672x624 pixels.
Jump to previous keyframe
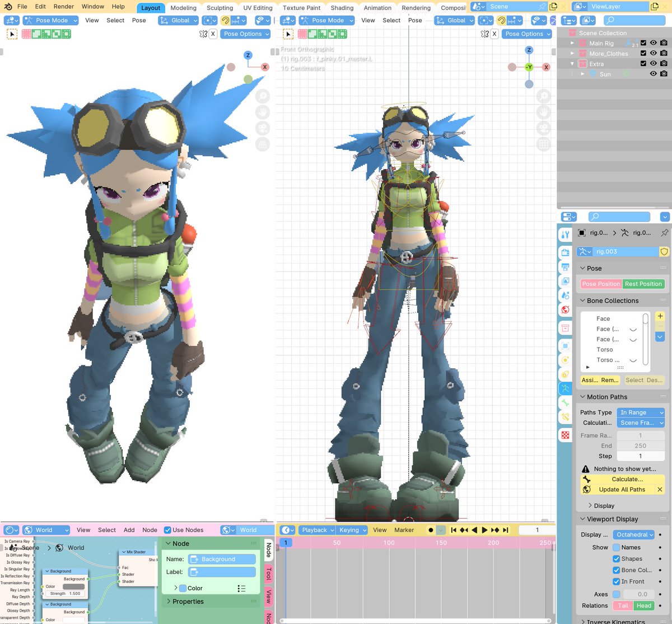point(464,530)
